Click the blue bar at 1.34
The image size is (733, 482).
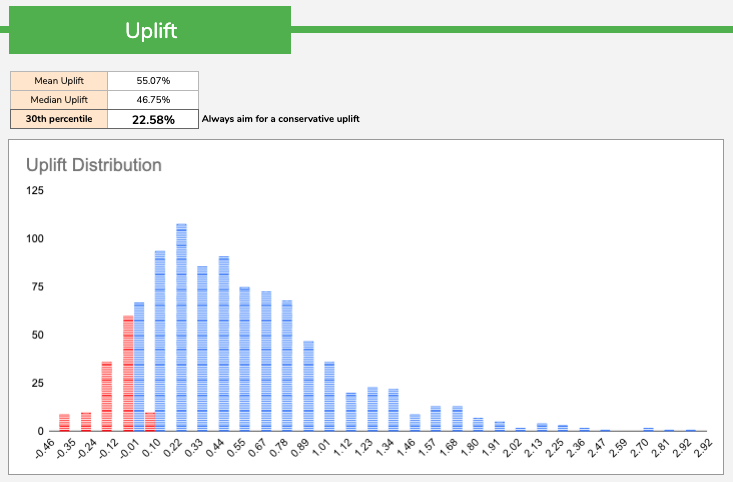[394, 410]
